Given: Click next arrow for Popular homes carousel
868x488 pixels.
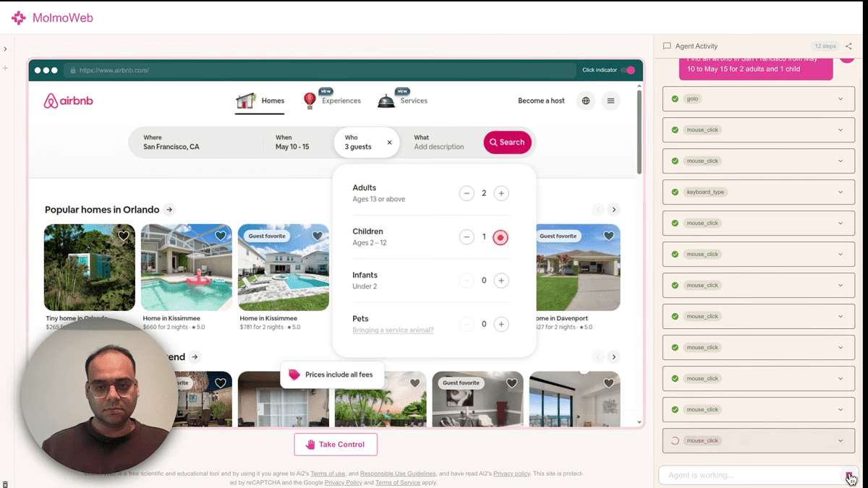Looking at the screenshot, I should (x=613, y=210).
